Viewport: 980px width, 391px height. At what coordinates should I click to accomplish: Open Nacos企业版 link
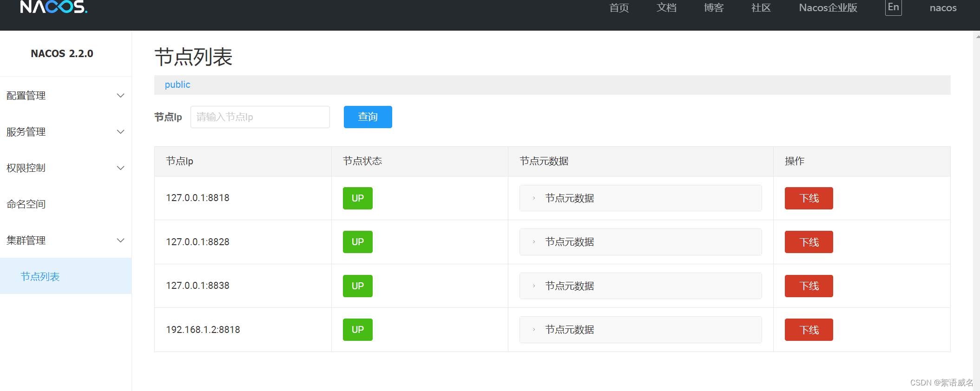tap(828, 8)
